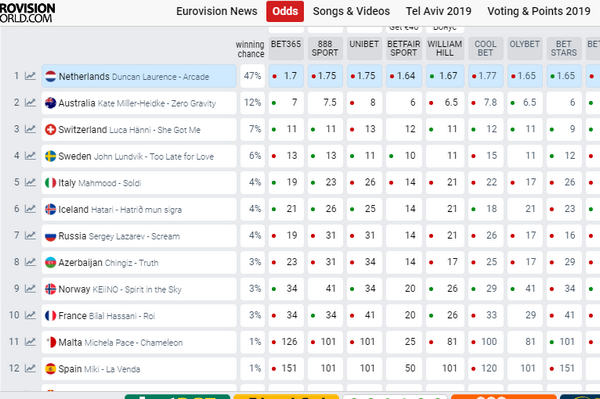Click the Sweden flag icon

[x=51, y=156]
